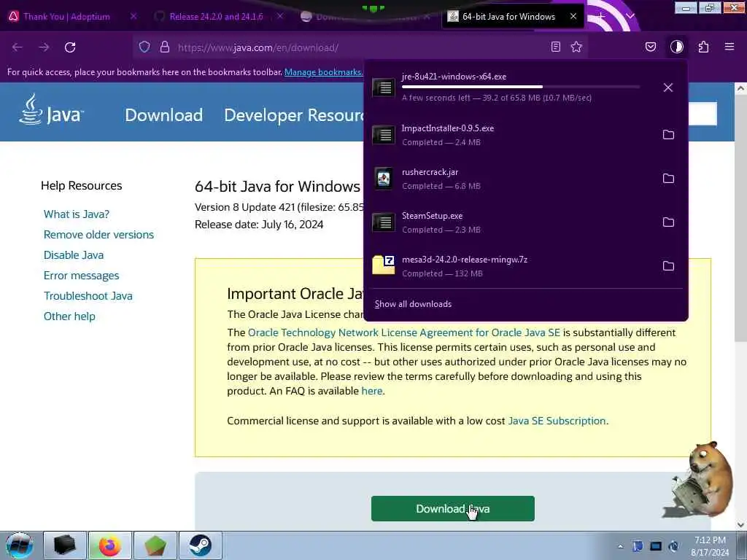Open the Manage bookmarks link
The image size is (747, 560).
(x=323, y=72)
